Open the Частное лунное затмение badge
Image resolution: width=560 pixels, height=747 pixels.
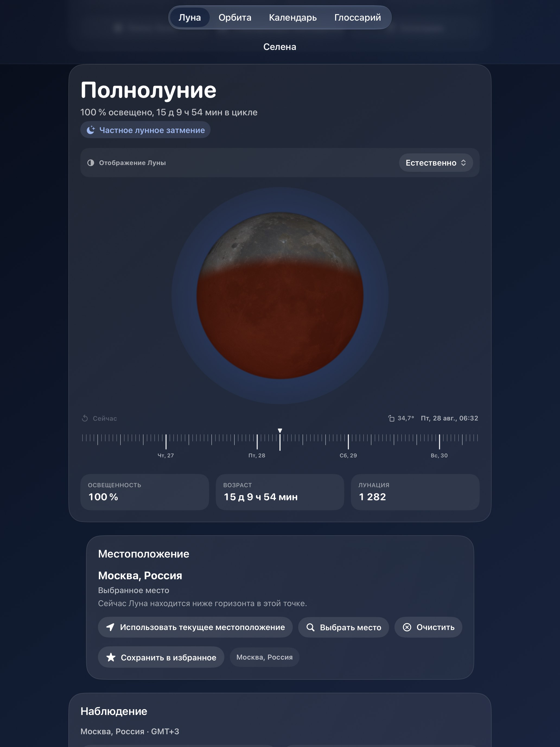click(x=145, y=130)
